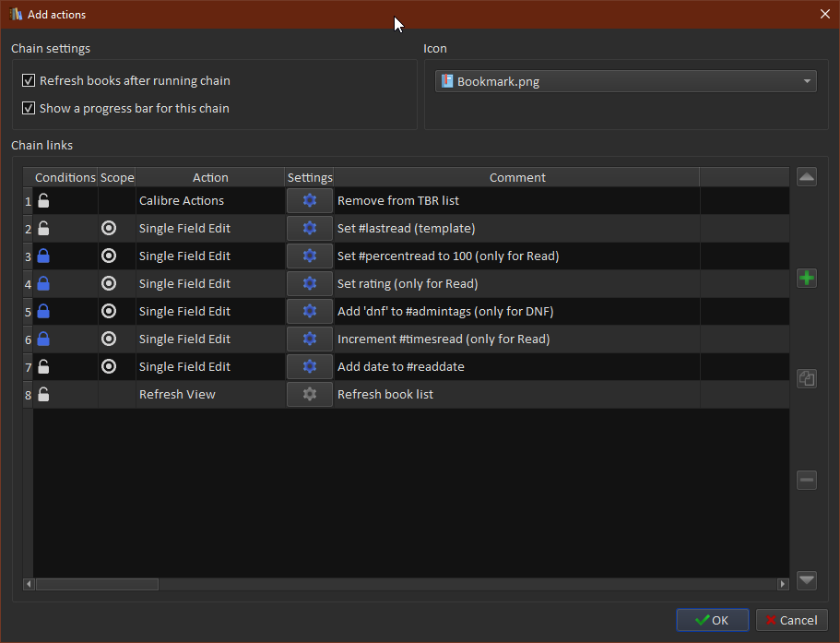Move selected link down with arrow icon

807,580
